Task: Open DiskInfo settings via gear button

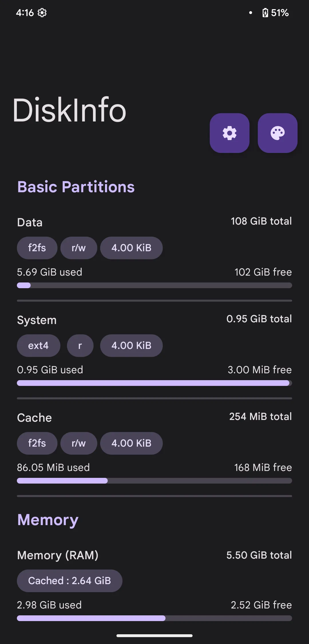Action: (229, 133)
